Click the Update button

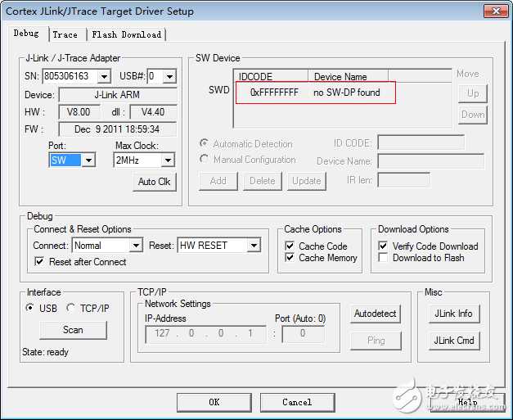[x=307, y=181]
